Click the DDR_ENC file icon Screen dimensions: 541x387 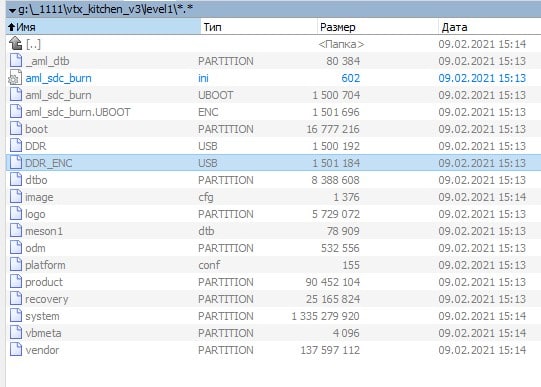[16, 162]
